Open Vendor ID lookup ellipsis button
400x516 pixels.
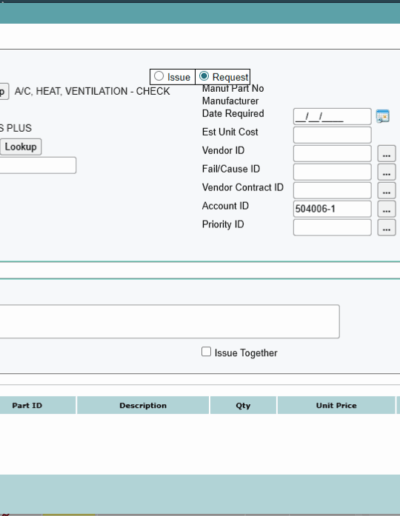click(386, 153)
